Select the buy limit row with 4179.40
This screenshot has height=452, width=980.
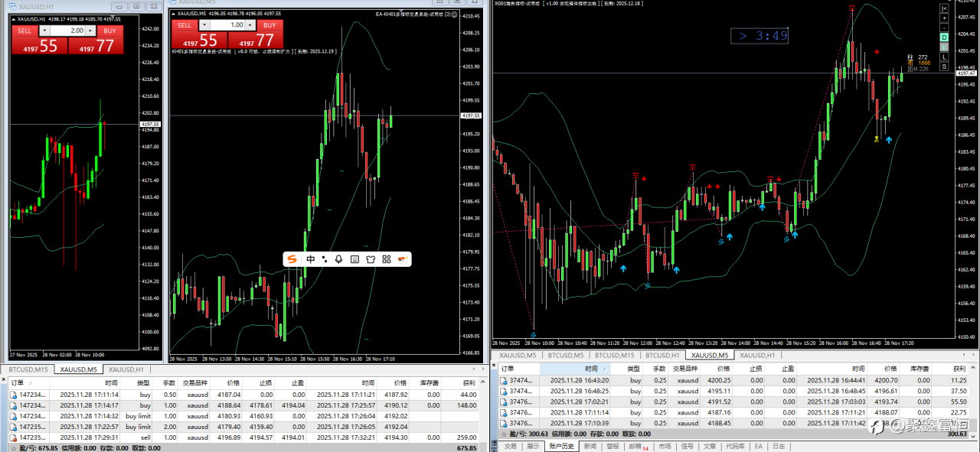pos(243,427)
